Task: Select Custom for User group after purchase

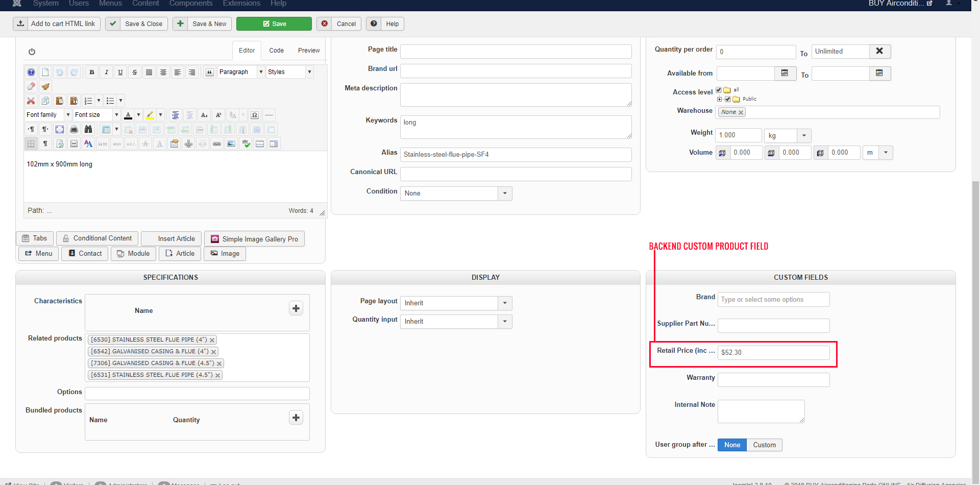Action: click(764, 445)
